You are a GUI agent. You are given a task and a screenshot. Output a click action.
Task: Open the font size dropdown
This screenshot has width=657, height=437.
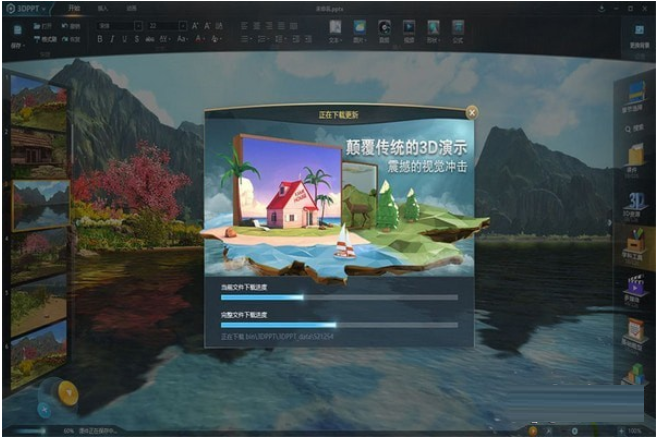(183, 26)
